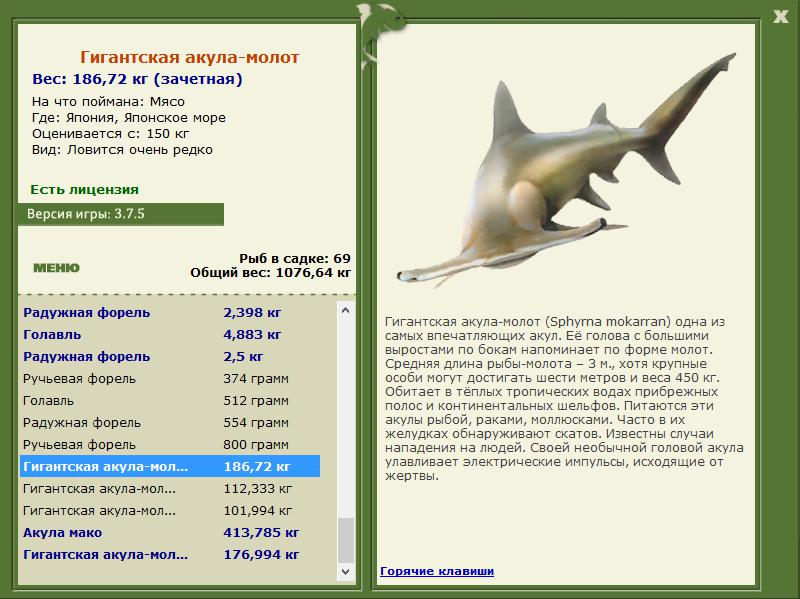Close the fish info window with X
The image size is (800, 599).
point(781,17)
